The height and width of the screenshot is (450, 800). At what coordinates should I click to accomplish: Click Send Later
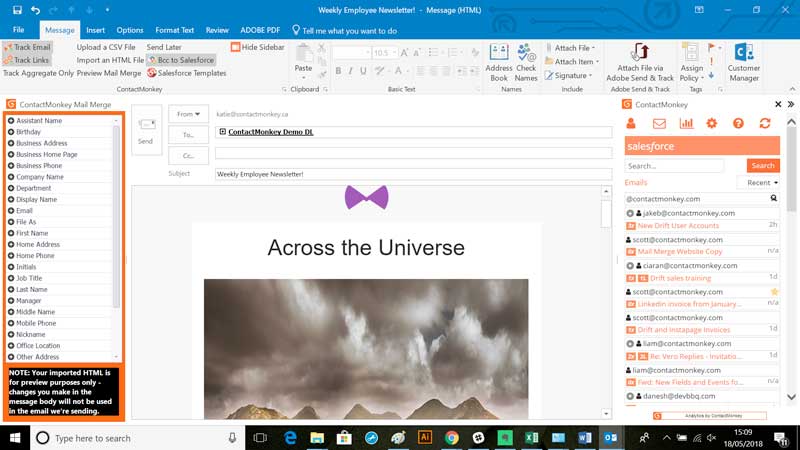pyautogui.click(x=164, y=47)
